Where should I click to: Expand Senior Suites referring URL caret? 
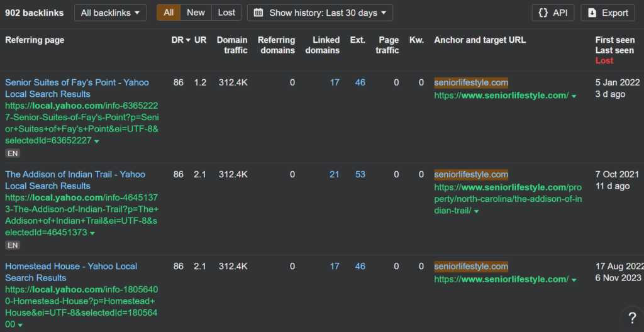pos(97,141)
